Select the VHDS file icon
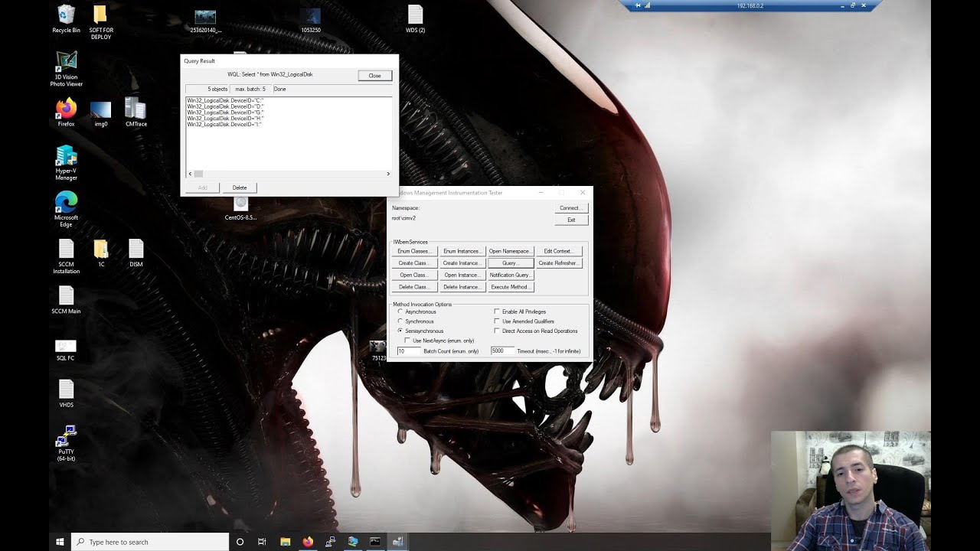 click(x=66, y=394)
